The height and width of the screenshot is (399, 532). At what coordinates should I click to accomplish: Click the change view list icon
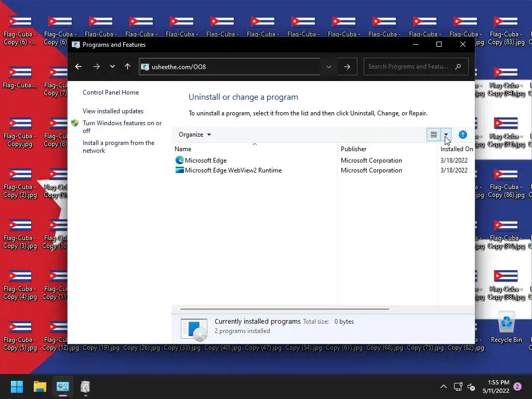(434, 135)
